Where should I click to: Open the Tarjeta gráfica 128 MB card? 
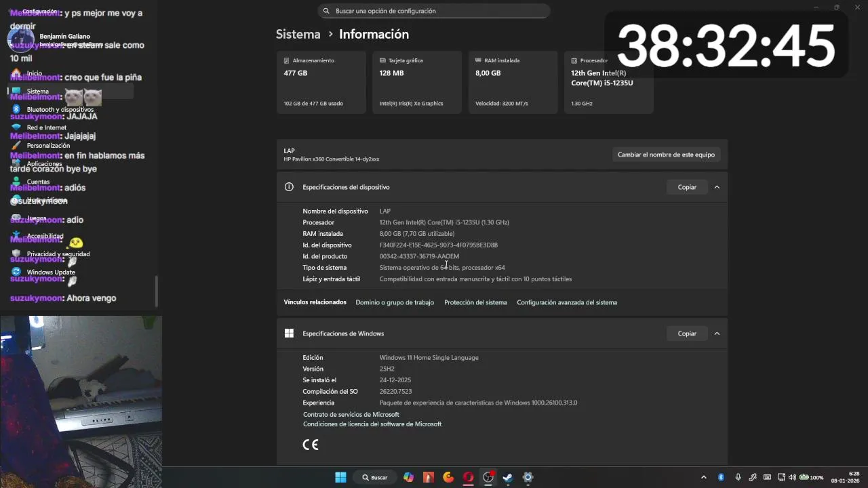tap(417, 82)
